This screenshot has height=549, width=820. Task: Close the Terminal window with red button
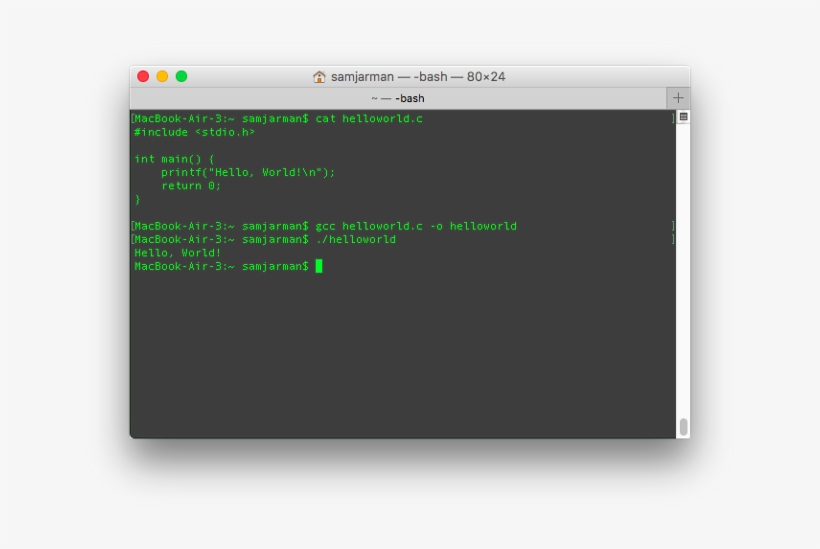click(143, 76)
